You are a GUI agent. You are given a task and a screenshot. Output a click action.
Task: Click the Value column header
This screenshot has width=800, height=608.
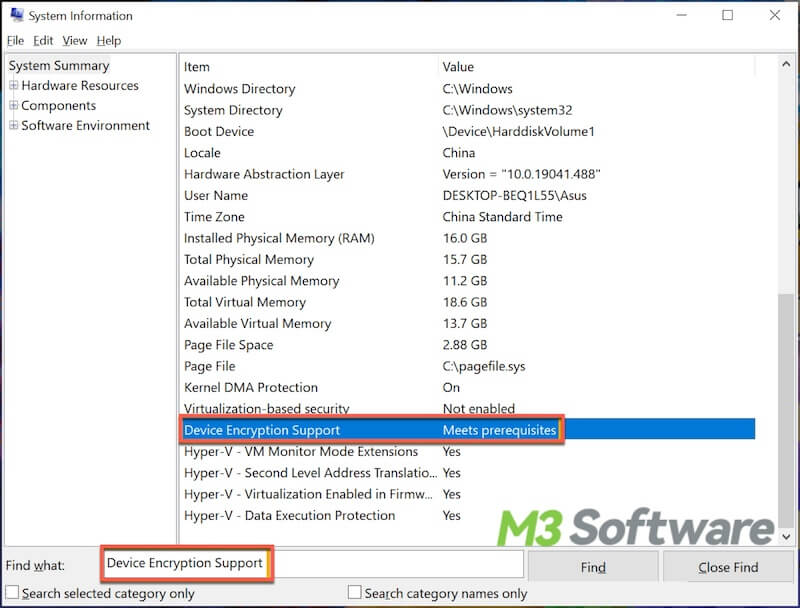click(596, 67)
